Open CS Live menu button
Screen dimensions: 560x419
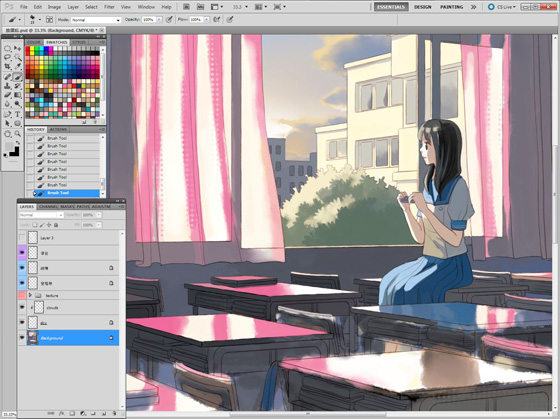tap(502, 7)
